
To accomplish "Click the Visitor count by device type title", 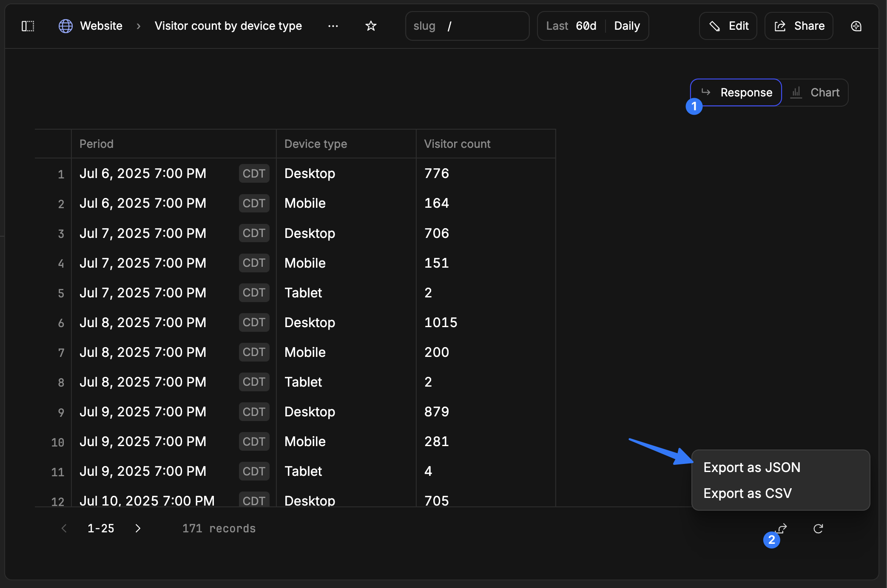I will coord(228,26).
